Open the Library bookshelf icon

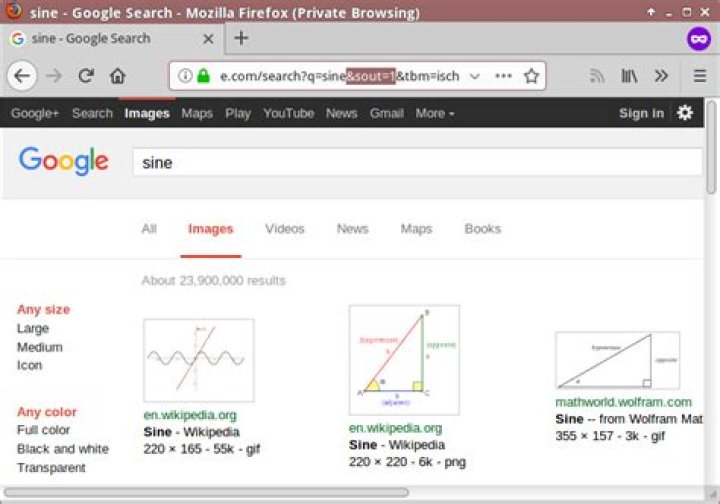tap(629, 76)
